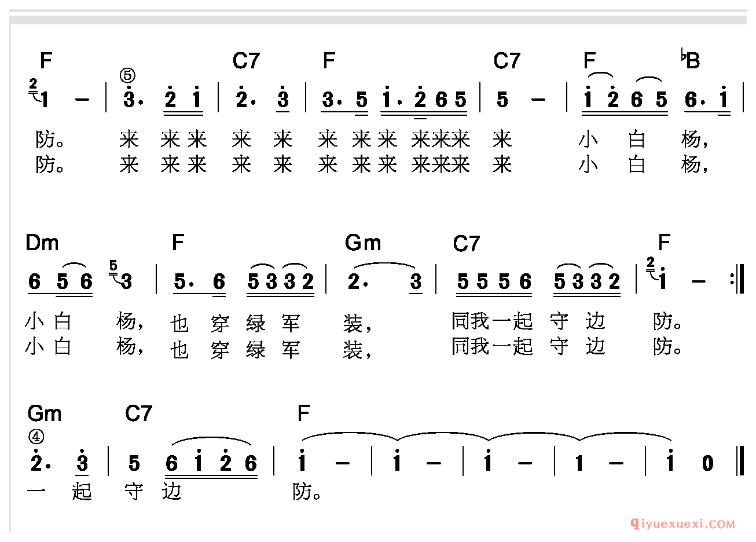
Task: Click the final double barline of the score
Action: pyautogui.click(x=741, y=461)
